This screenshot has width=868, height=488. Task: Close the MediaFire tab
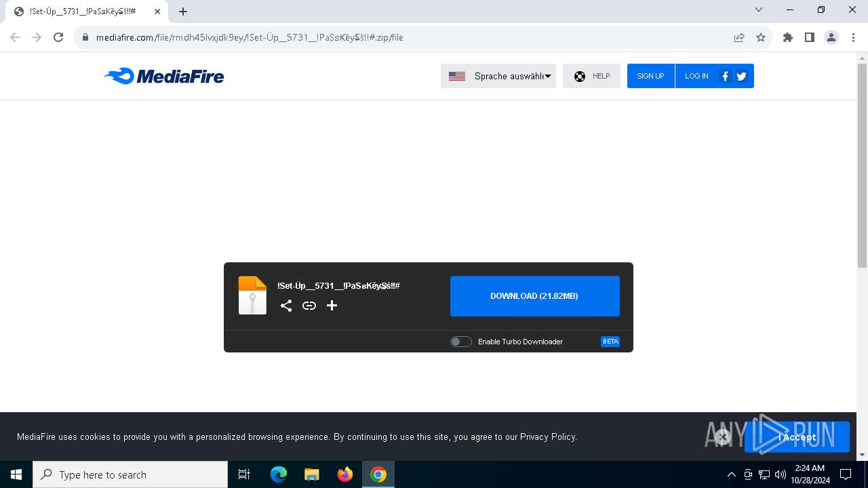coord(157,11)
